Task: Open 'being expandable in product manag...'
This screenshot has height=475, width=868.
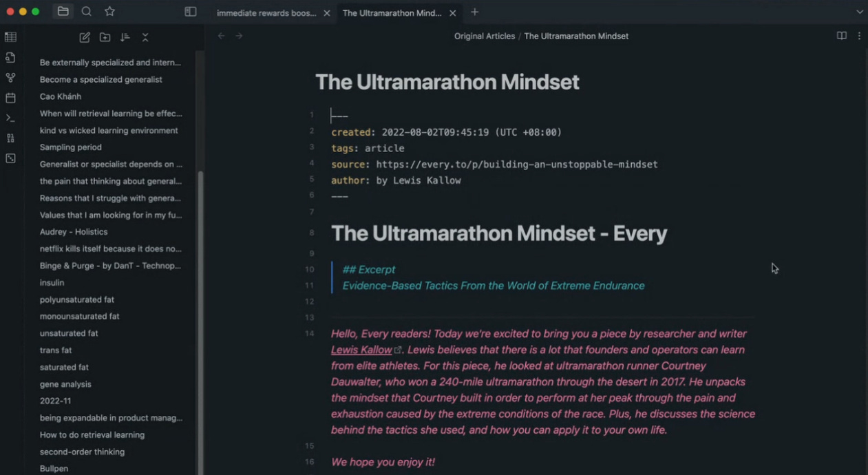Action: click(x=110, y=418)
